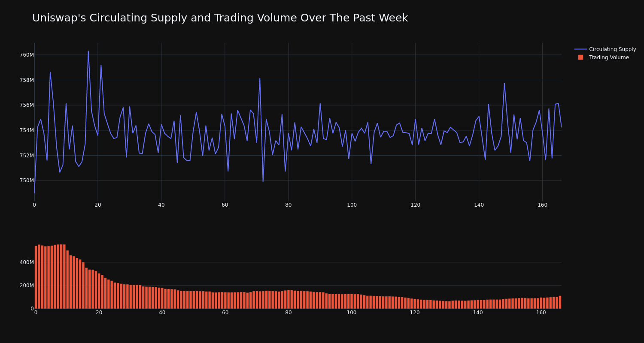This screenshot has height=343, width=644.
Task: Click x-axis label 120 under volume chart
Action: (x=415, y=313)
